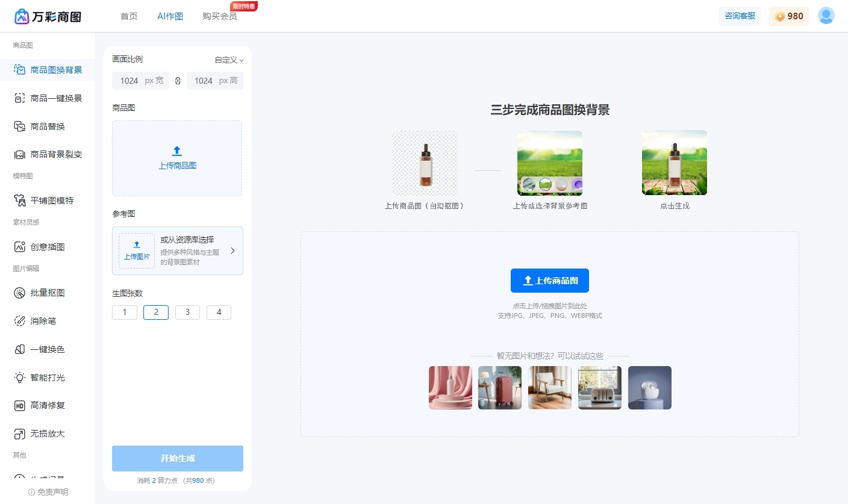The height and width of the screenshot is (504, 848).
Task: Switch to AI作图 tab
Action: 170,16
